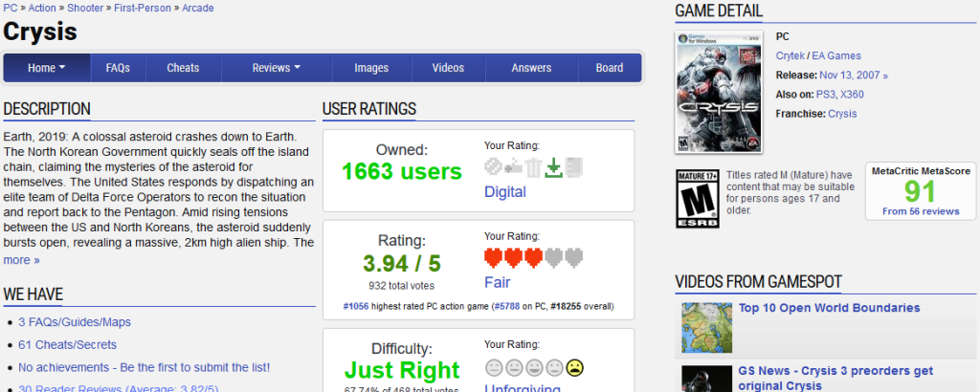Open the 61 Cheats/Secrets link
The width and height of the screenshot is (980, 392).
68,344
